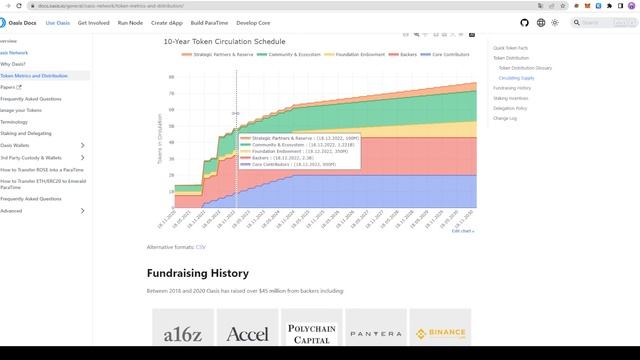This screenshot has height=360, width=640.
Task: Toggle Foundation Endowment legend series
Action: click(355, 54)
